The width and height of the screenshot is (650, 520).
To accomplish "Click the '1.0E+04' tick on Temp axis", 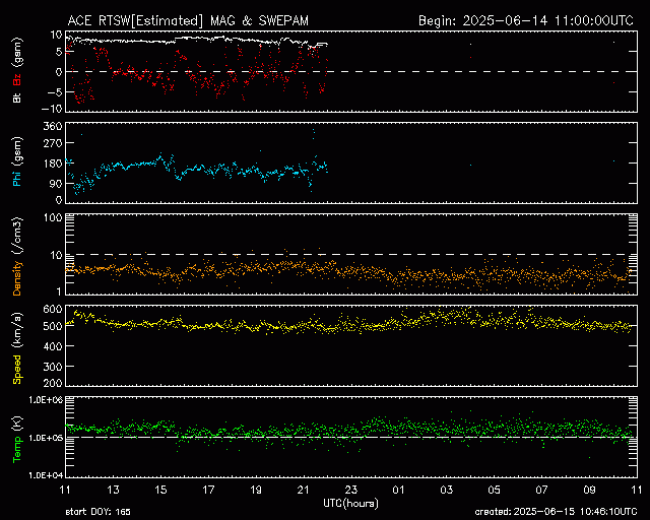I will point(46,475).
